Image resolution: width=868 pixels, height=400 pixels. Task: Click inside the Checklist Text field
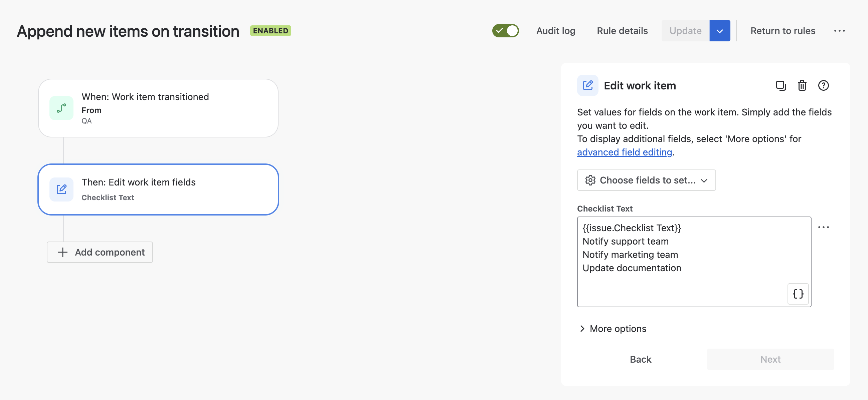point(681,261)
